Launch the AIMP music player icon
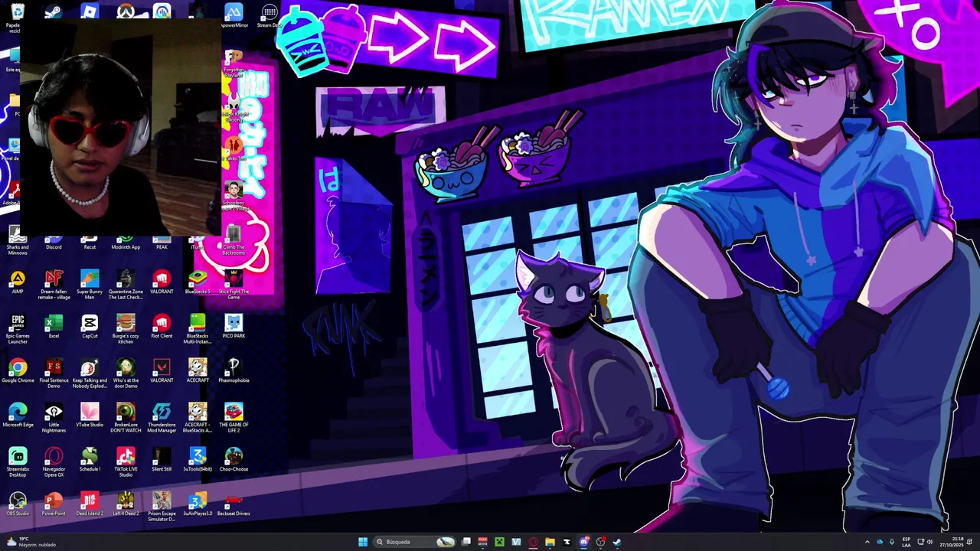 pos(18,282)
